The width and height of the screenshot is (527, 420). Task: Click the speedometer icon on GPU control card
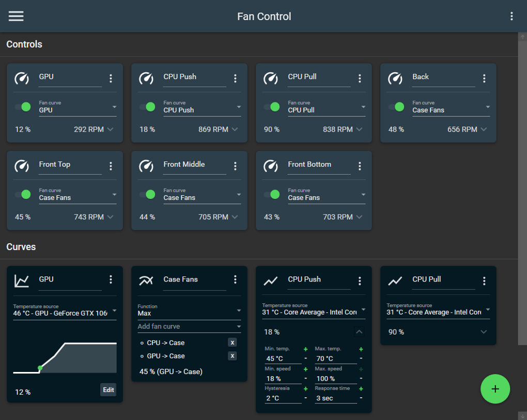coord(22,79)
